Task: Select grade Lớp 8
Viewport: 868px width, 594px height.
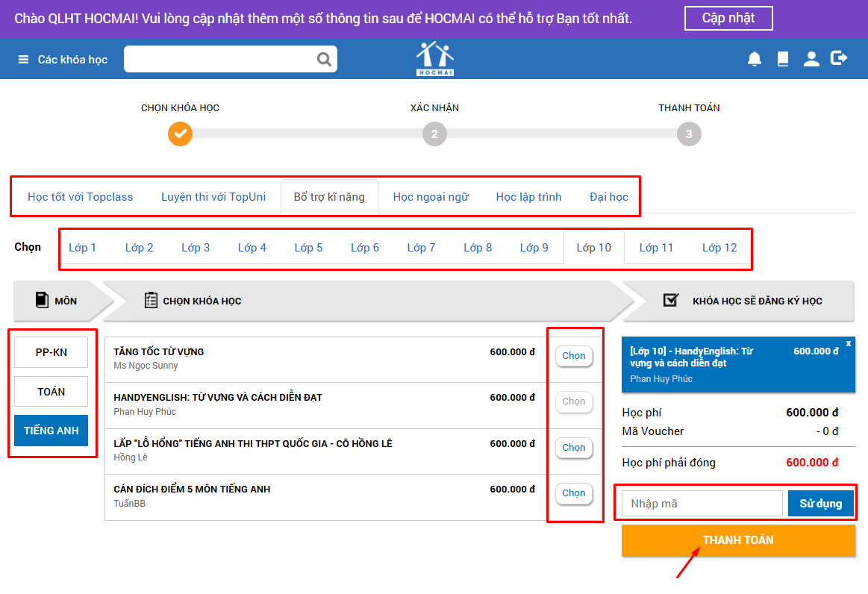Action: 478,248
